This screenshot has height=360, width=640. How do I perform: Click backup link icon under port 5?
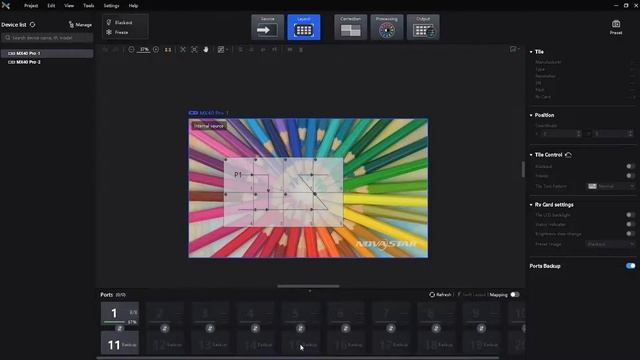point(300,328)
